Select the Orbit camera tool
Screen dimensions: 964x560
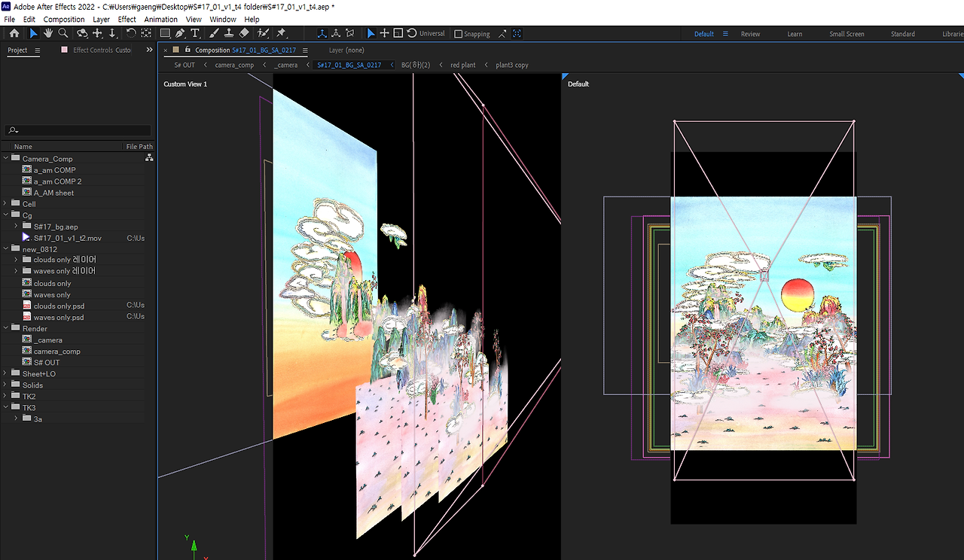82,33
